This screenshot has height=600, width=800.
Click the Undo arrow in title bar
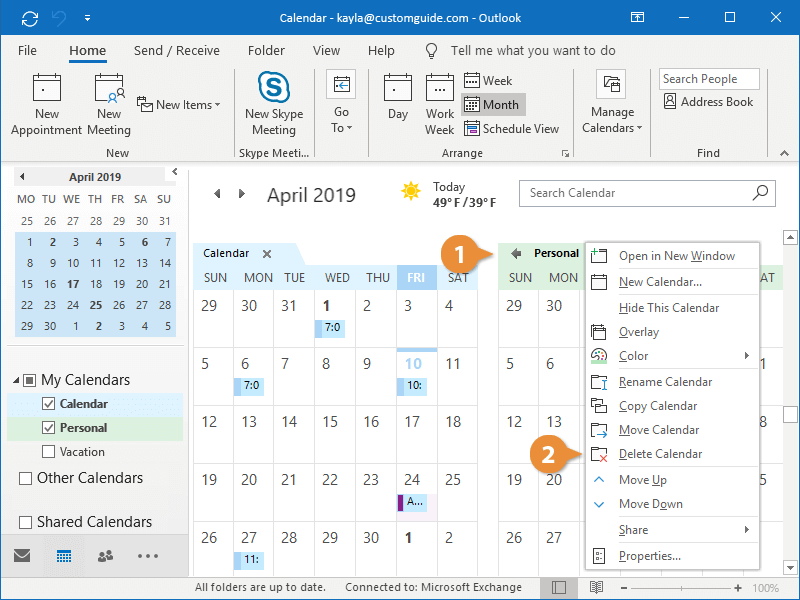[x=59, y=19]
